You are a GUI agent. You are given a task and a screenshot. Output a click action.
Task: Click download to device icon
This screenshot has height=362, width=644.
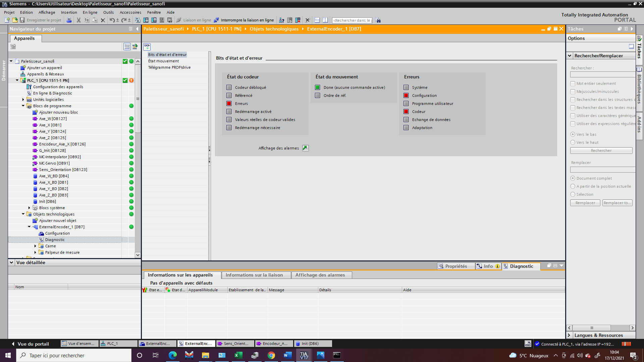pos(146,20)
